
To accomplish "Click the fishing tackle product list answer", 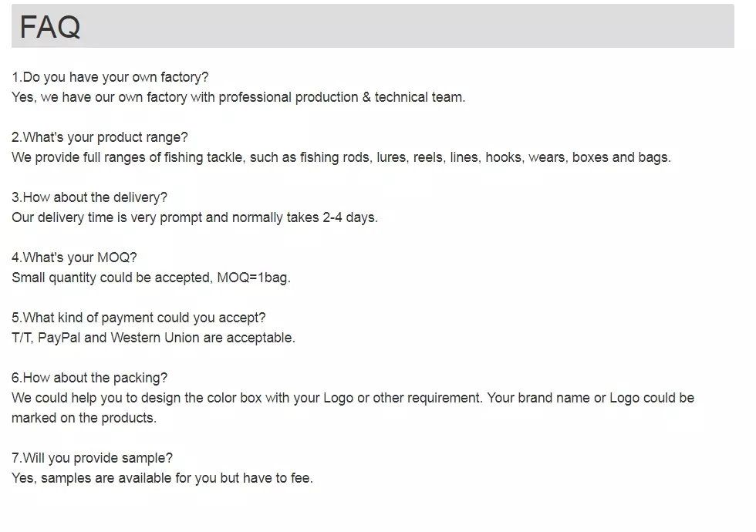I will tap(341, 157).
